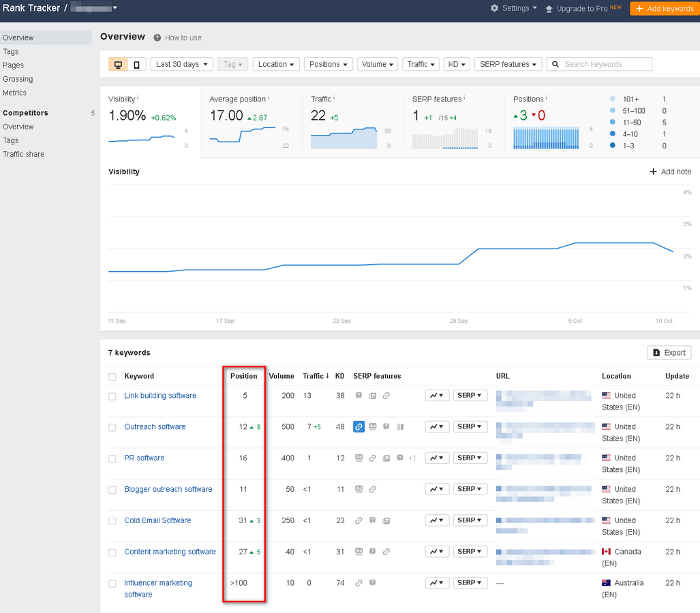The width and height of the screenshot is (700, 613).
Task: Open the Location filter dropdown
Action: pos(276,64)
